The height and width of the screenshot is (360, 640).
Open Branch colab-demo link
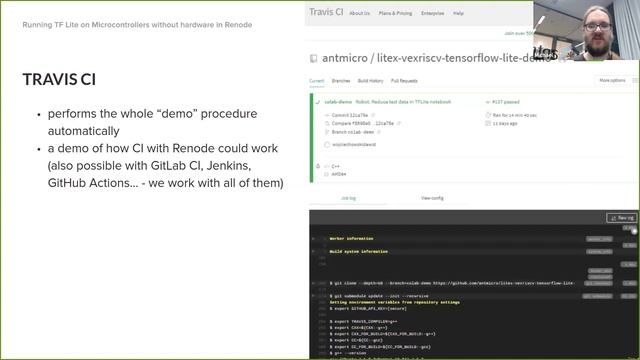pyautogui.click(x=353, y=132)
